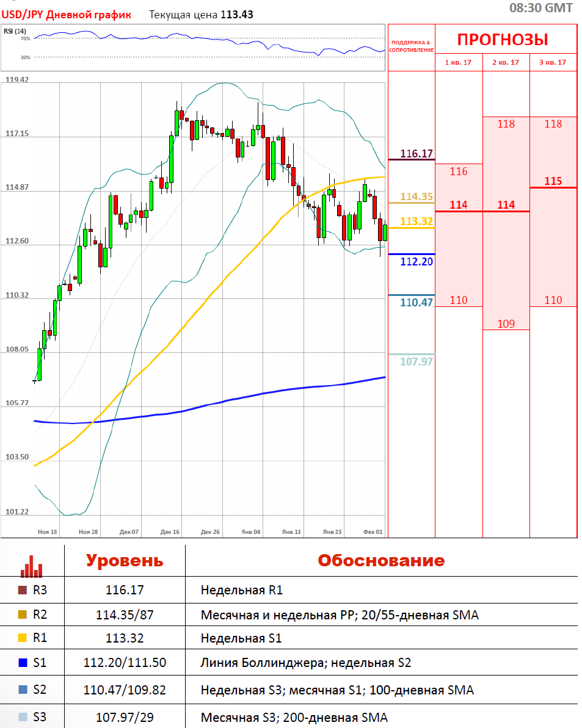
Task: Click the yellow R1 color square
Action: [x=23, y=638]
